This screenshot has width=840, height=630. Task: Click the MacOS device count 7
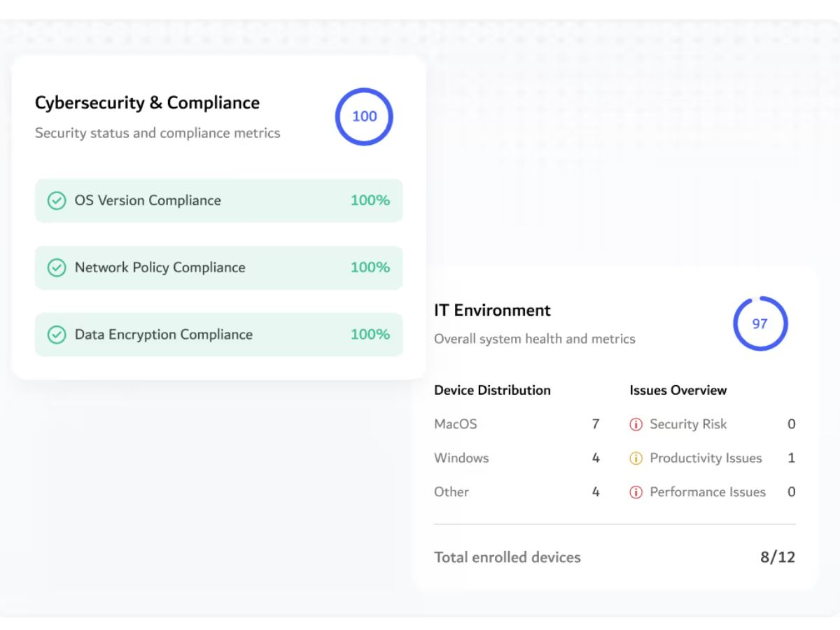pyautogui.click(x=596, y=424)
